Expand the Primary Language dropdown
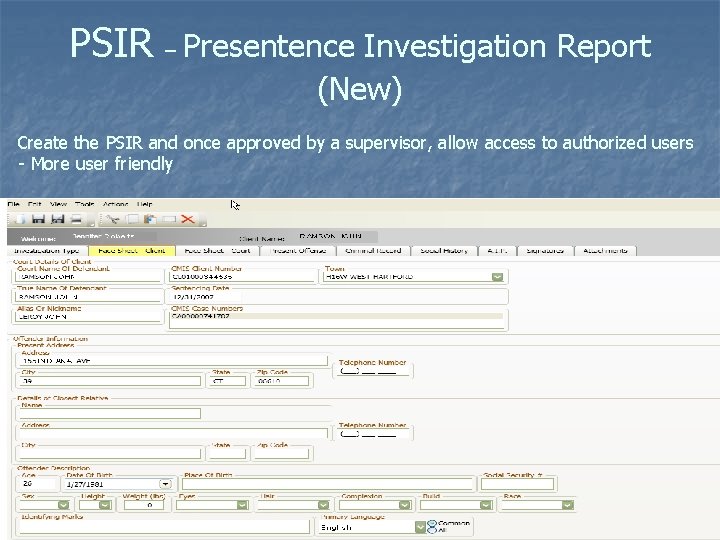 click(x=420, y=527)
